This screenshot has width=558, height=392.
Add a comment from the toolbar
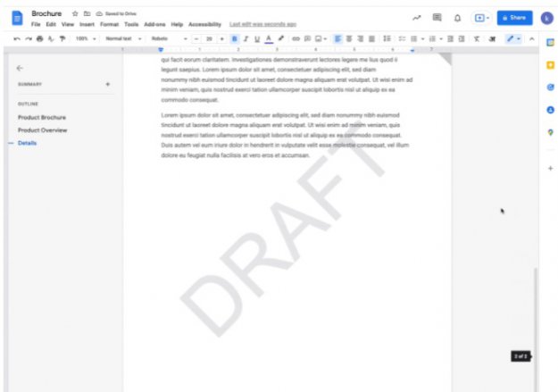[x=307, y=38]
